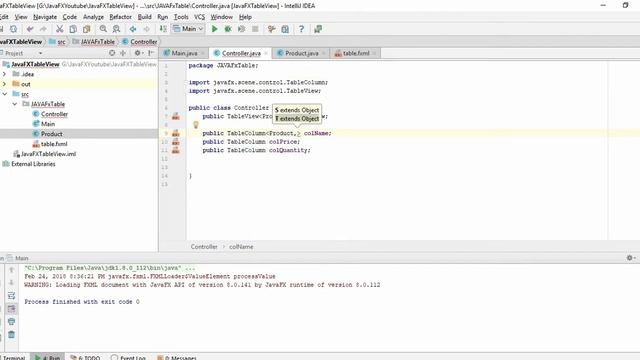
Task: Switch to the Product.java editor tab
Action: point(301,53)
